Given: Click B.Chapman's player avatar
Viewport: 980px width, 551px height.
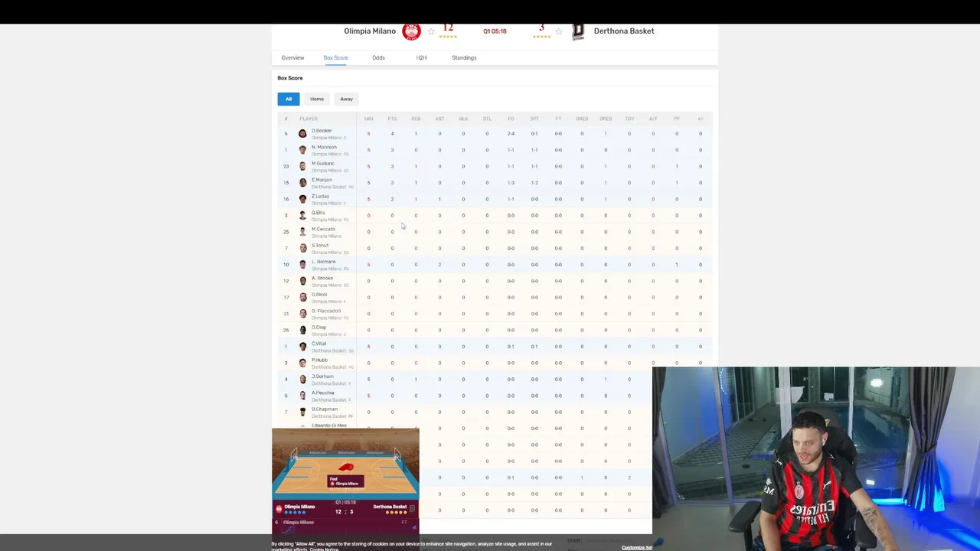Looking at the screenshot, I should point(302,412).
